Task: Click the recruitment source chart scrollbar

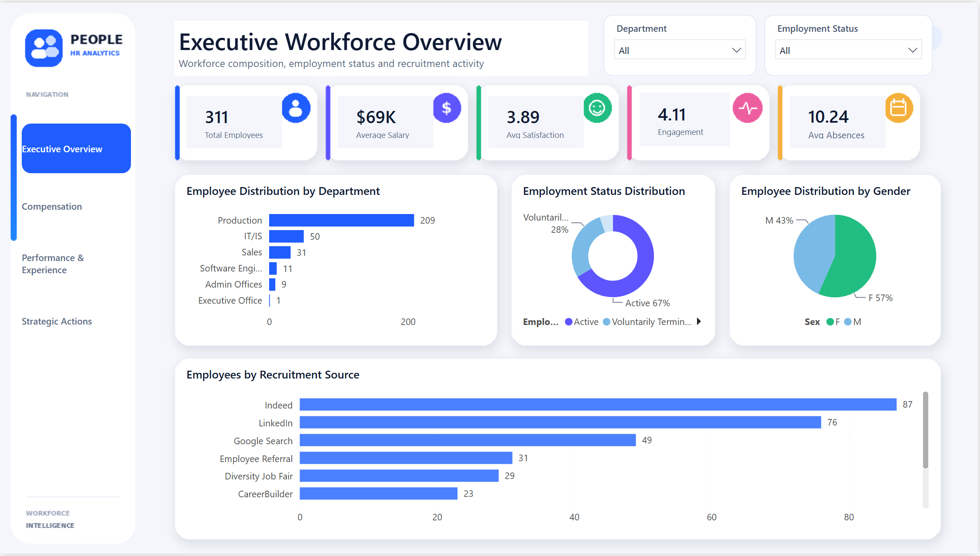Action: point(926,430)
